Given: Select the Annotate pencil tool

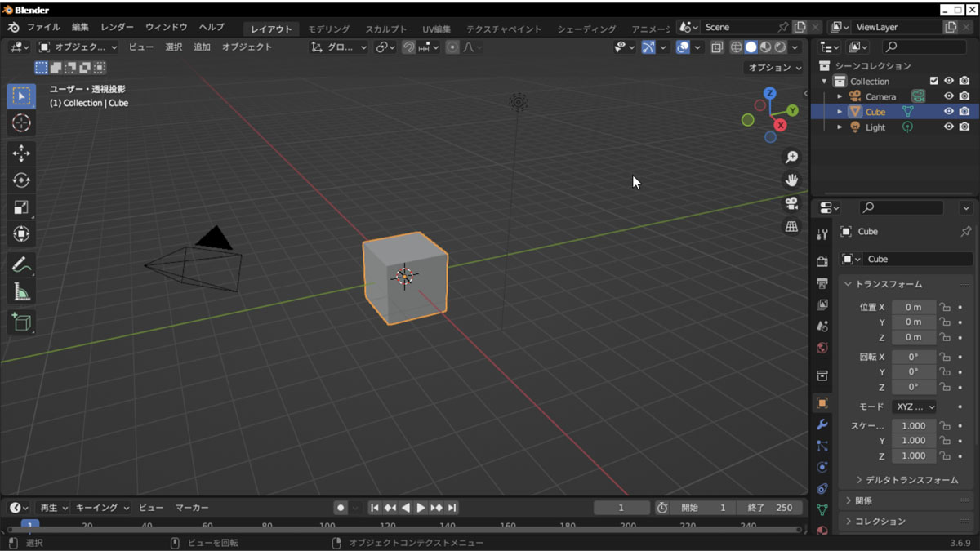Looking at the screenshot, I should pyautogui.click(x=21, y=264).
